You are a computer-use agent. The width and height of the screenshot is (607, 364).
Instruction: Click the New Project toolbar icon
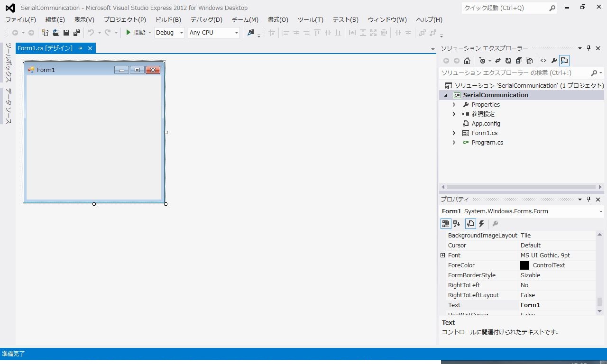click(x=46, y=33)
